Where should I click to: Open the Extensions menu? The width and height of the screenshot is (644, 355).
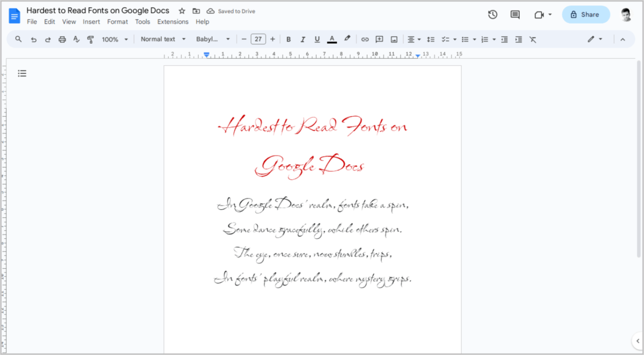[x=173, y=21]
